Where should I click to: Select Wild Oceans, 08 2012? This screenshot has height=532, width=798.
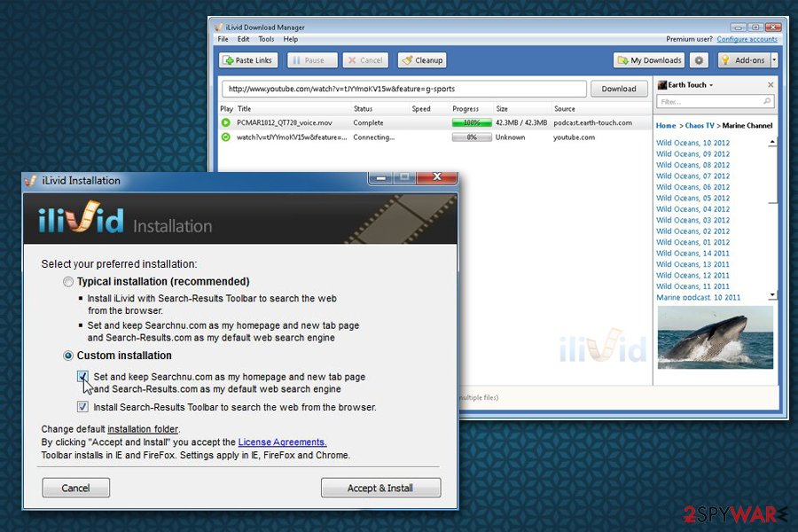[x=692, y=165]
